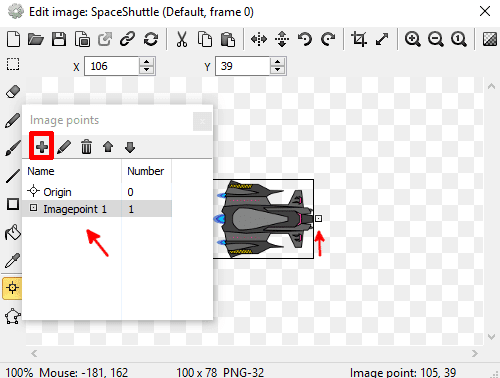This screenshot has height=378, width=500.
Task: Rotate the image counter-clockwise
Action: tap(305, 39)
